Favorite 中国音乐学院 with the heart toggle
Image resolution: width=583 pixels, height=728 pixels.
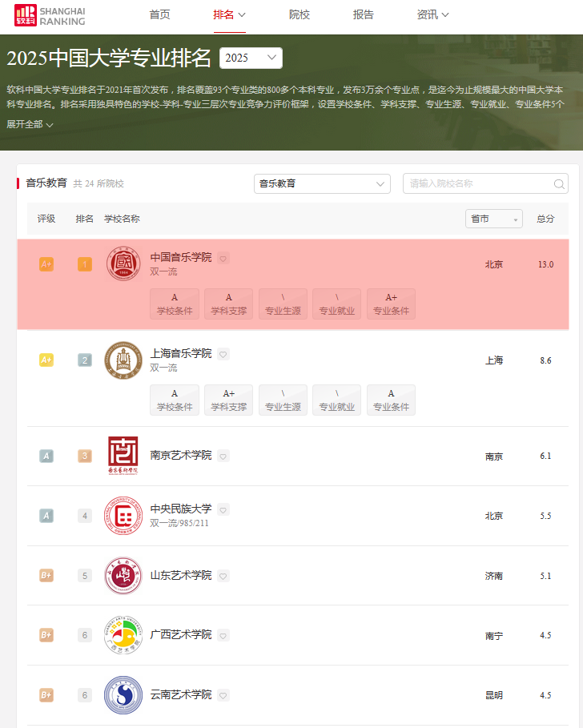pyautogui.click(x=223, y=258)
